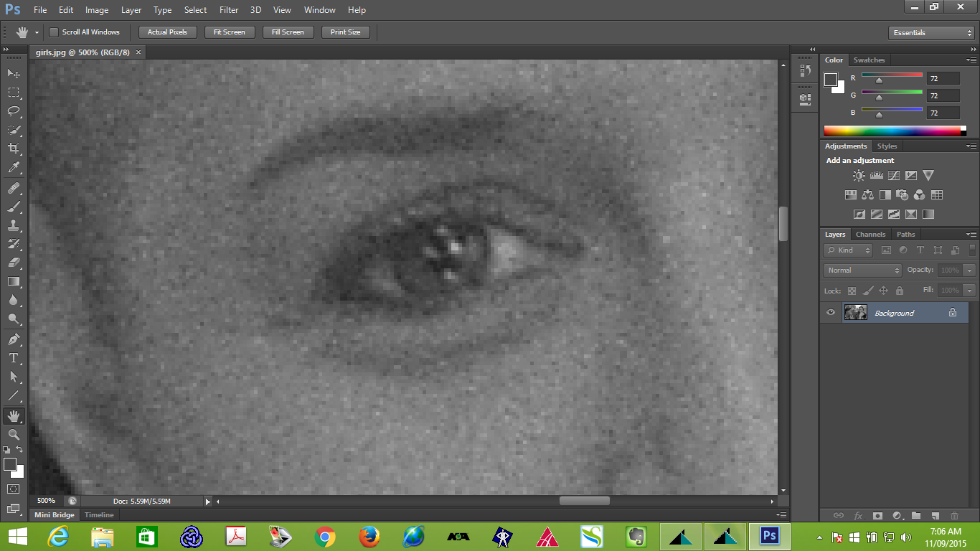Select the Crop tool

[14, 149]
